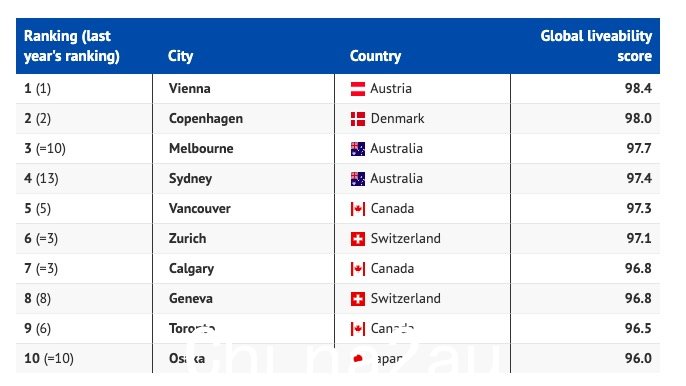This screenshot has width=686, height=386.
Task: Click the Ranking column header
Action: point(71,46)
